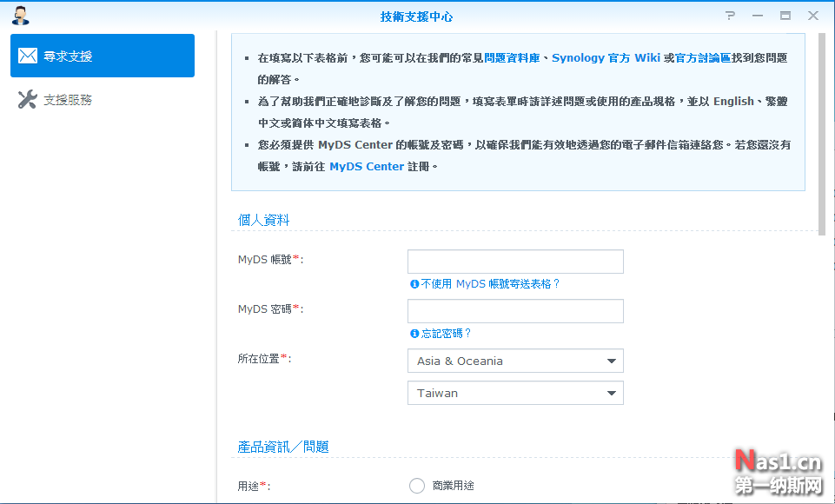Select the 商業用途 radio button

[417, 486]
